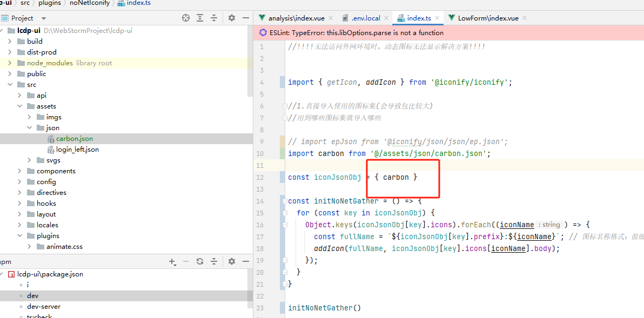The width and height of the screenshot is (644, 318).
Task: Collapse the assets folder
Action: click(20, 106)
